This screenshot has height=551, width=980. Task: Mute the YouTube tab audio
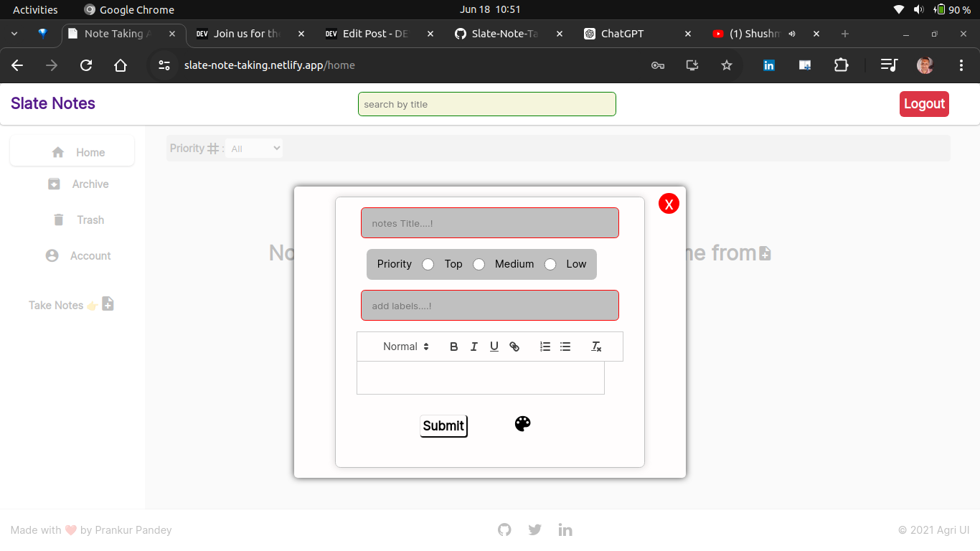(x=792, y=34)
